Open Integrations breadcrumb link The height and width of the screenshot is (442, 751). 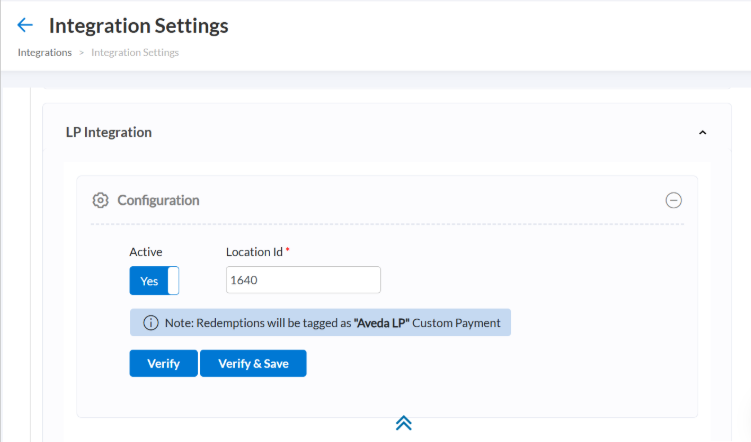pos(44,53)
